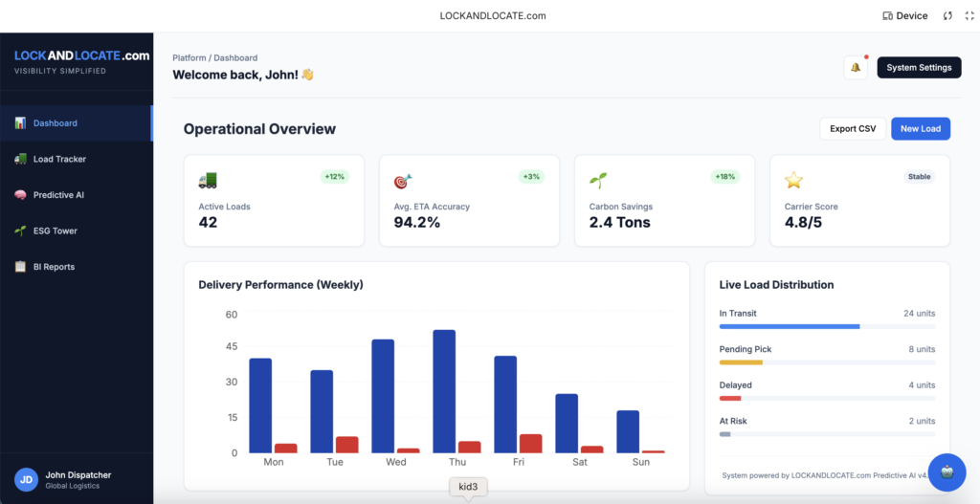Click the JD user avatar
Viewport: 980px width, 504px height.
coord(26,479)
